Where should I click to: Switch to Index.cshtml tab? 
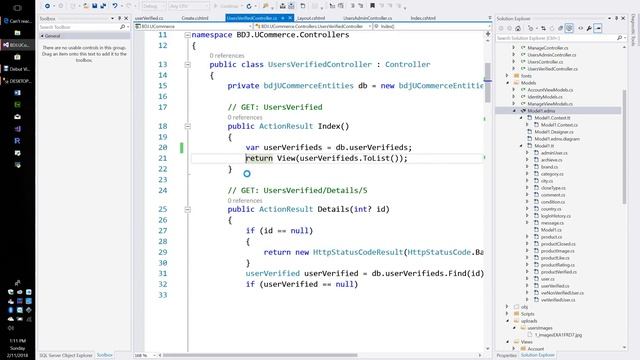coord(423,18)
